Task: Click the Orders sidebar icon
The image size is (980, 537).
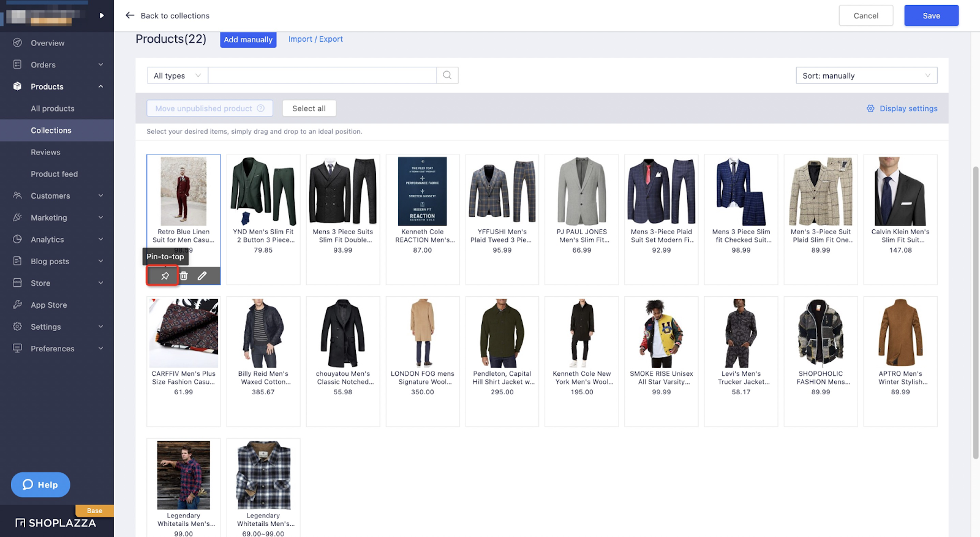Action: coord(17,64)
